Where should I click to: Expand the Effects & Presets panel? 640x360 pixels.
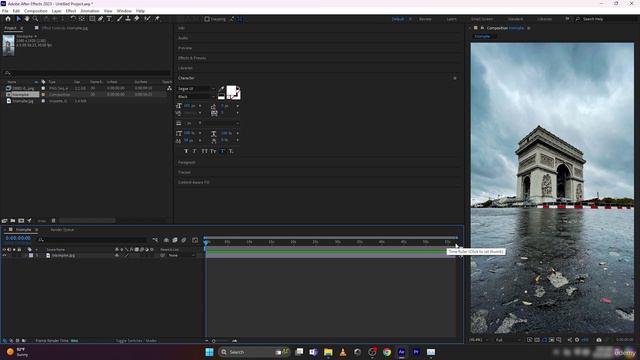pos(192,58)
